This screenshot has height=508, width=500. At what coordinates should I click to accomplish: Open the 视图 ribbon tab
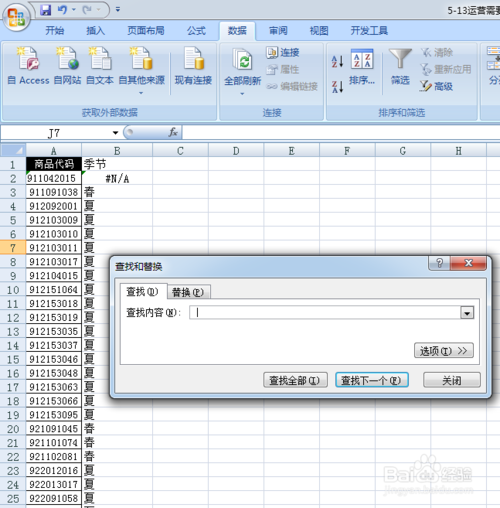coord(319,31)
